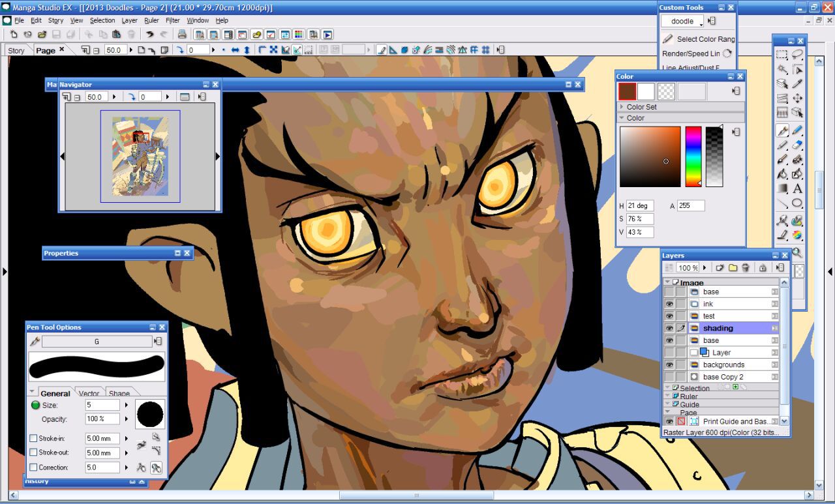Show the base Copy 2 layer
This screenshot has height=504, width=835.
click(669, 377)
